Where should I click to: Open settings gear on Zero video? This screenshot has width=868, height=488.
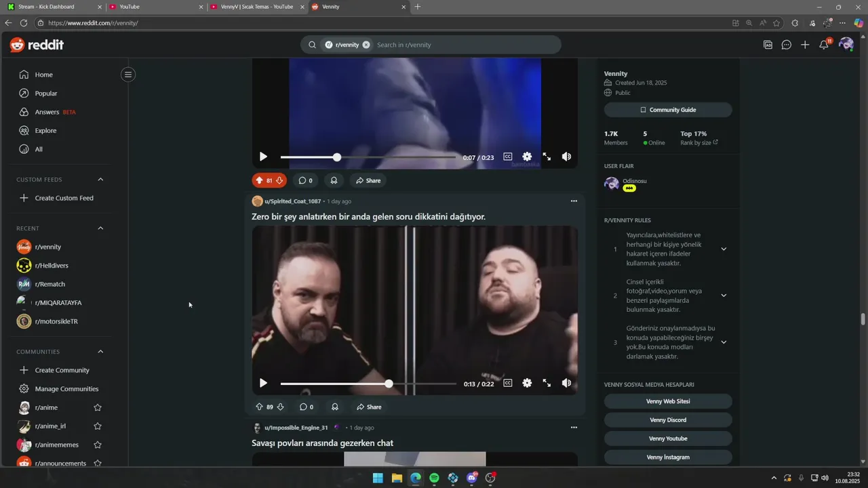tap(527, 383)
